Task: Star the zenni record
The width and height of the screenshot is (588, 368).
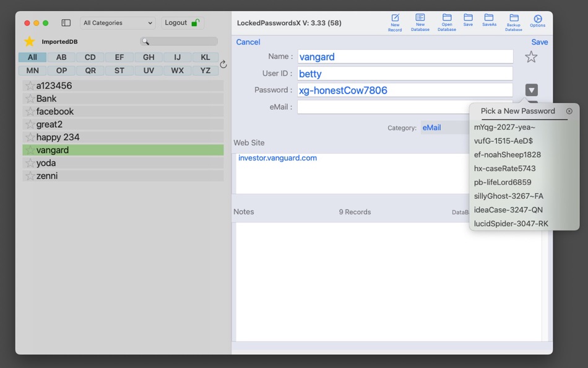Action: coord(30,176)
